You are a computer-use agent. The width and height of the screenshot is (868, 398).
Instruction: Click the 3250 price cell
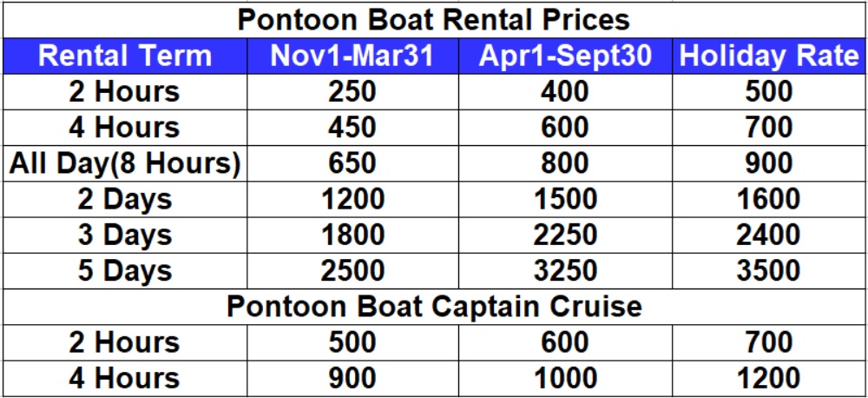[565, 271]
